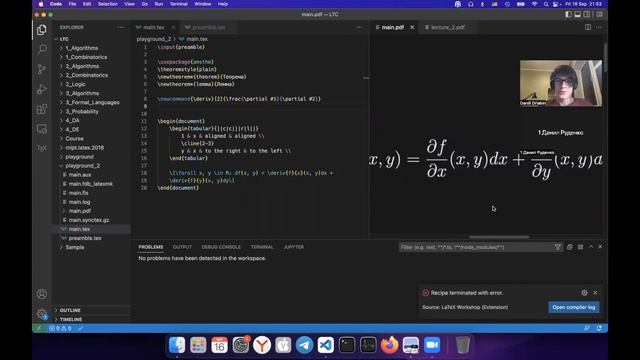The height and width of the screenshot is (360, 640).
Task: Switch to the JUPYTER panel tab
Action: (x=293, y=247)
